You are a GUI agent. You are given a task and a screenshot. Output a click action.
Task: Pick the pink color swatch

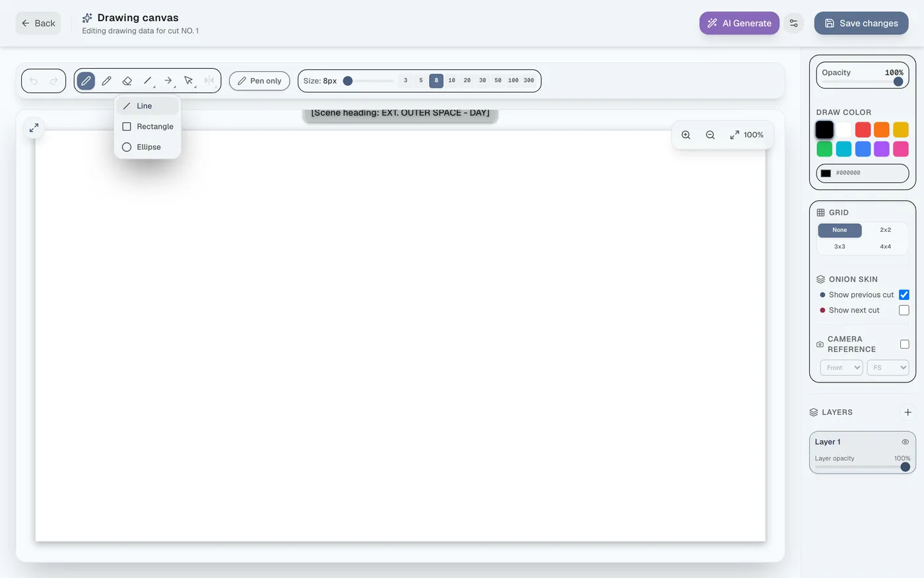tap(901, 149)
